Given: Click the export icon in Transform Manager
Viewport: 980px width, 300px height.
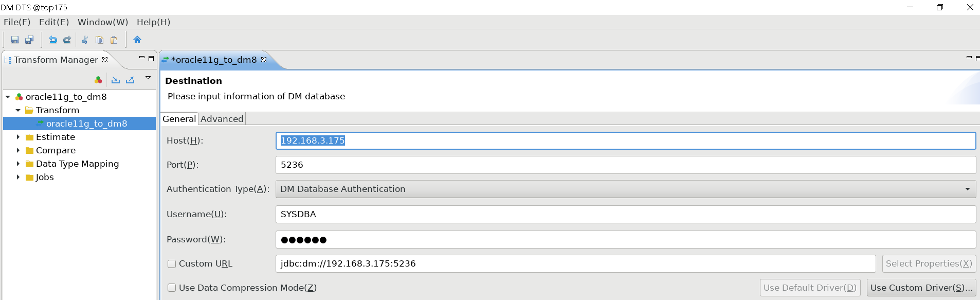Looking at the screenshot, I should (130, 80).
